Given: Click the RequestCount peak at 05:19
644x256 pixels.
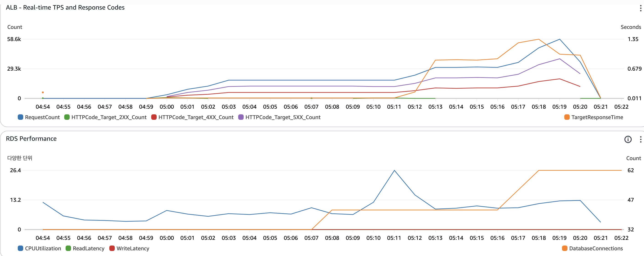Looking at the screenshot, I should point(560,39).
